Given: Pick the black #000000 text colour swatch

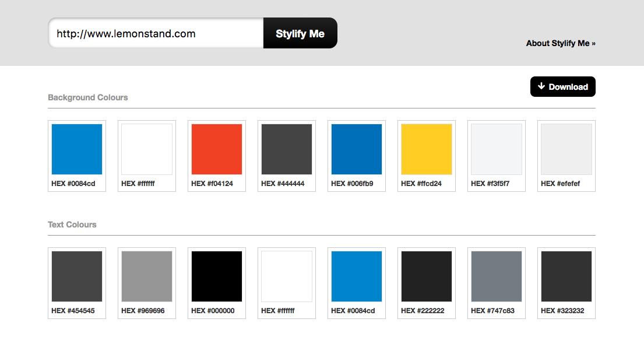Looking at the screenshot, I should [217, 276].
